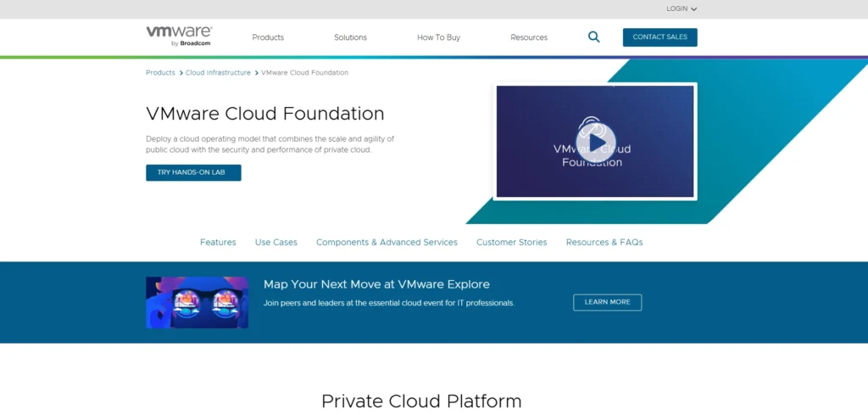The image size is (868, 415).
Task: Click the Private Cloud Platform heading
Action: pyautogui.click(x=421, y=401)
